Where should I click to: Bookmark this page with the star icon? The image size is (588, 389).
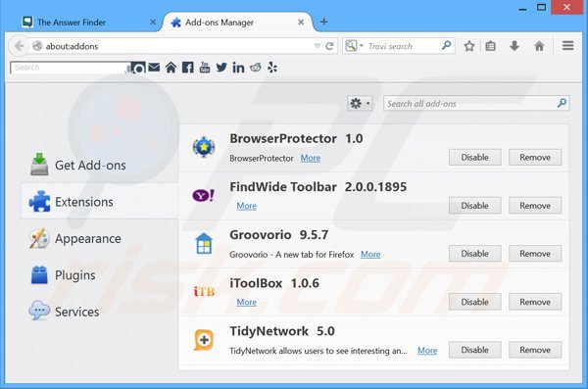468,46
